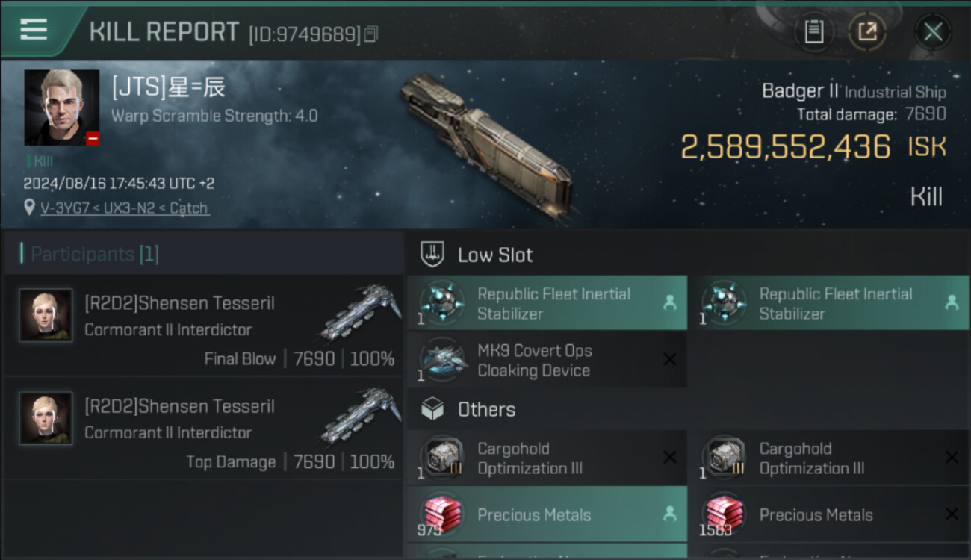The image size is (971, 560).
Task: Click the Others section cube icon
Action: (x=433, y=409)
